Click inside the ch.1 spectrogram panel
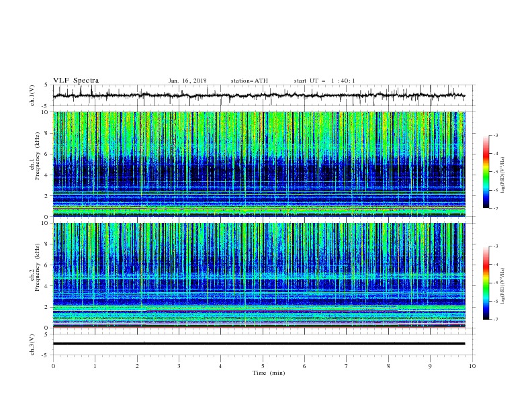The height and width of the screenshot is (411, 532). coord(259,164)
